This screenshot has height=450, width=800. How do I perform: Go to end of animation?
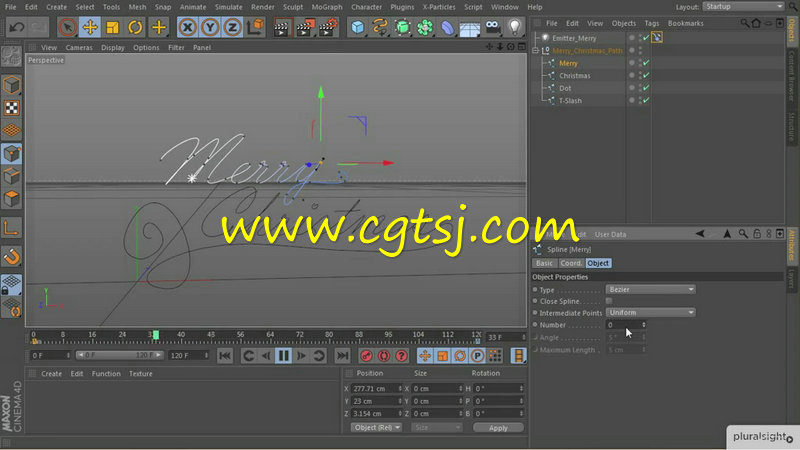pos(342,356)
